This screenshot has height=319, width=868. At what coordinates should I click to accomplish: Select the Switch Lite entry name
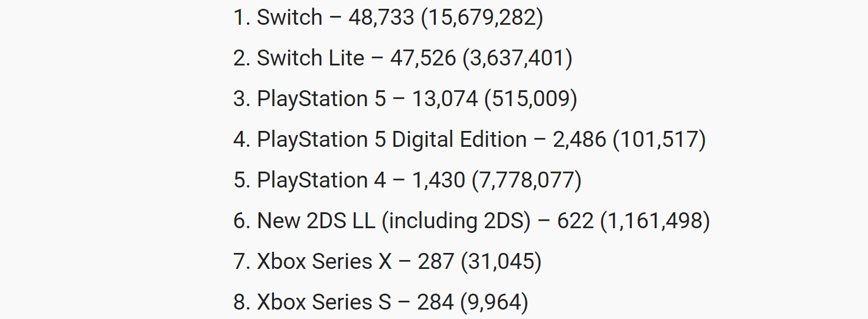pyautogui.click(x=311, y=58)
